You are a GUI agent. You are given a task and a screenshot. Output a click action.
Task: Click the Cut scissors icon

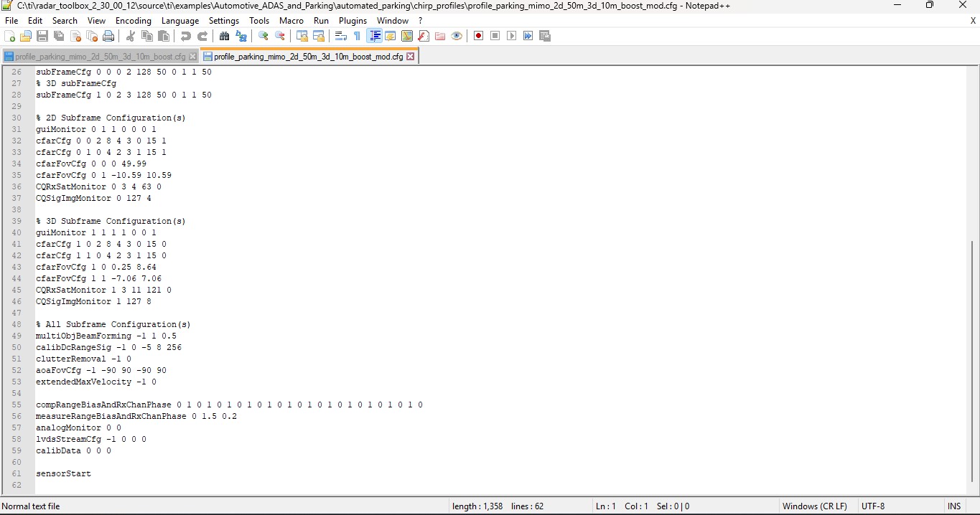point(131,36)
